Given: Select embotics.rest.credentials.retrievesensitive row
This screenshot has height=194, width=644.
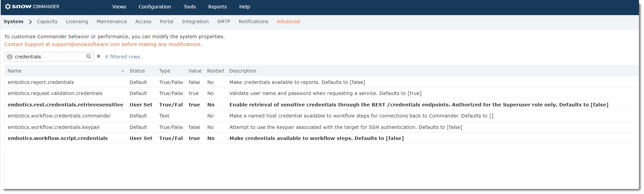Looking at the screenshot, I should [x=321, y=105].
